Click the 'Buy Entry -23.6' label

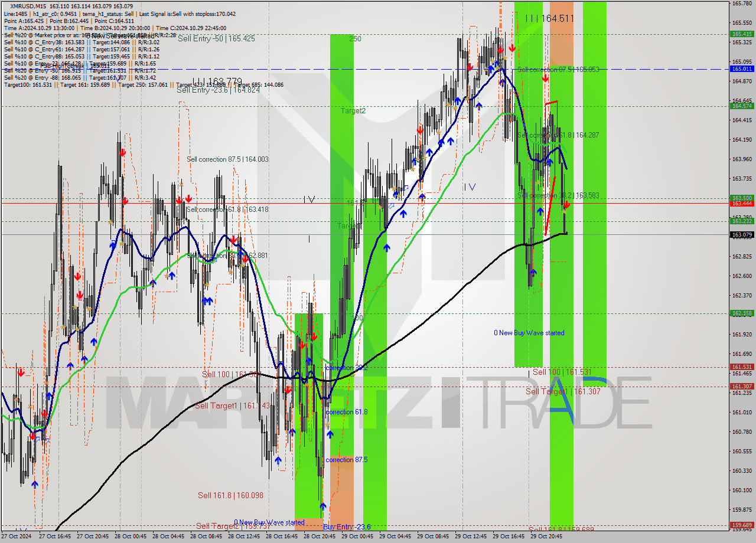(347, 527)
